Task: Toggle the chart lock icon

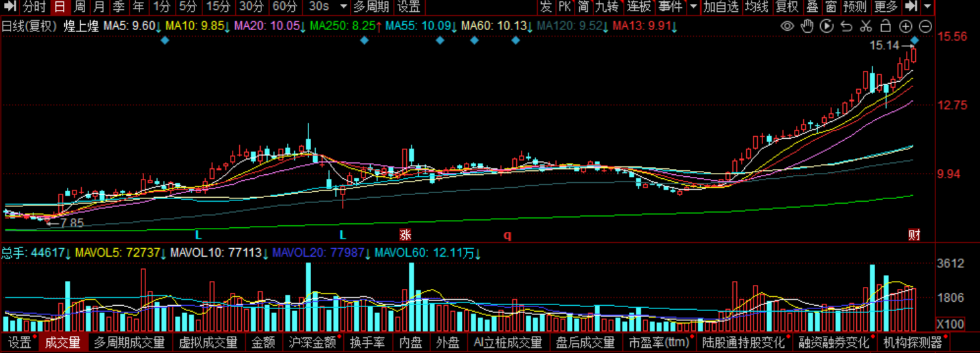Action: (x=886, y=26)
